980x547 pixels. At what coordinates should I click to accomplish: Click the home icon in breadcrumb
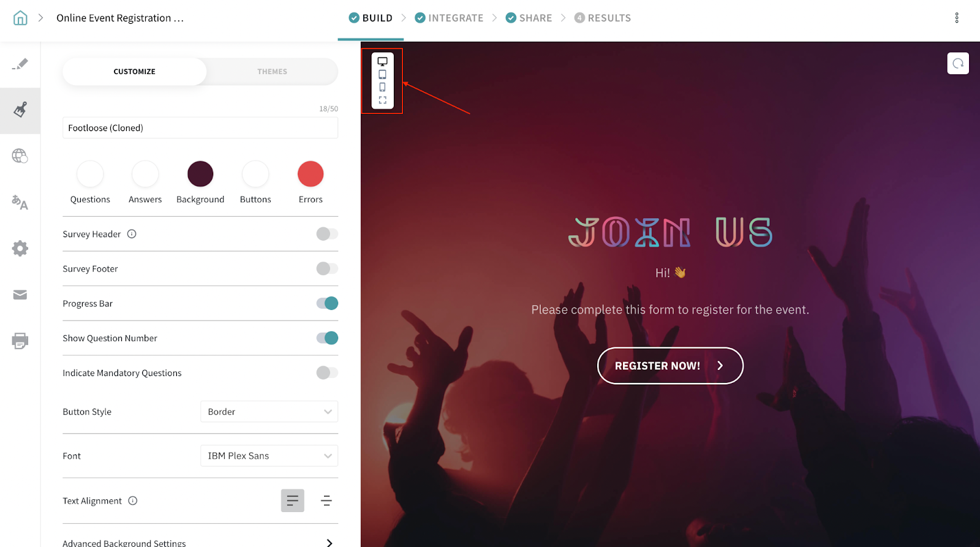click(x=20, y=18)
